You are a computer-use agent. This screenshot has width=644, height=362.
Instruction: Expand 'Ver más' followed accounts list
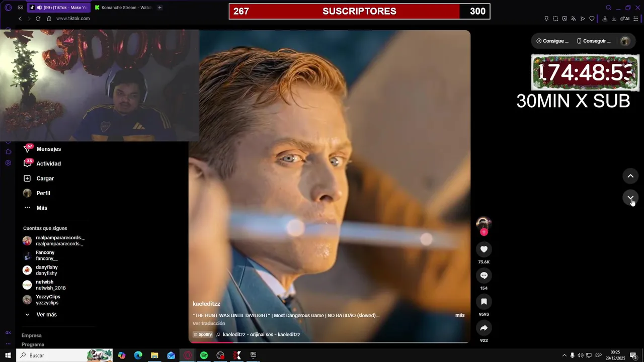tap(41, 315)
